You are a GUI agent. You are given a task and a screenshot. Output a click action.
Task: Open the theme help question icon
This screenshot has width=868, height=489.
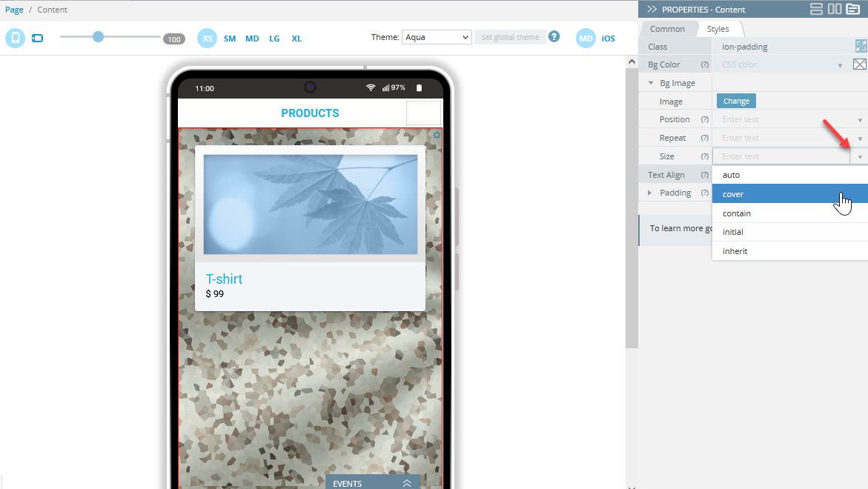554,36
